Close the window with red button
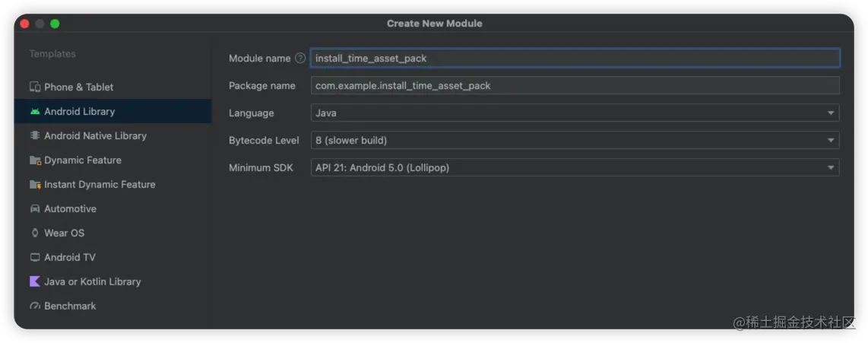This screenshot has width=868, height=343. tap(24, 24)
